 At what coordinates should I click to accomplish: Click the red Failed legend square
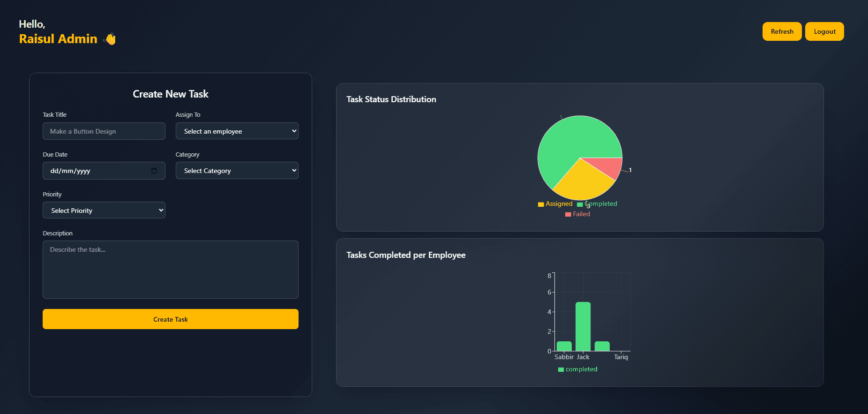[x=568, y=214]
